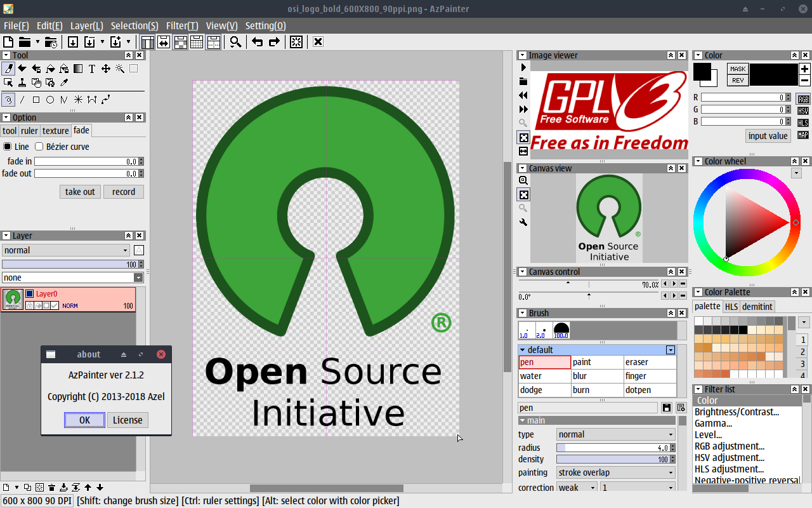Collapse the brush main section
Image resolution: width=812 pixels, height=508 pixels.
[596, 420]
